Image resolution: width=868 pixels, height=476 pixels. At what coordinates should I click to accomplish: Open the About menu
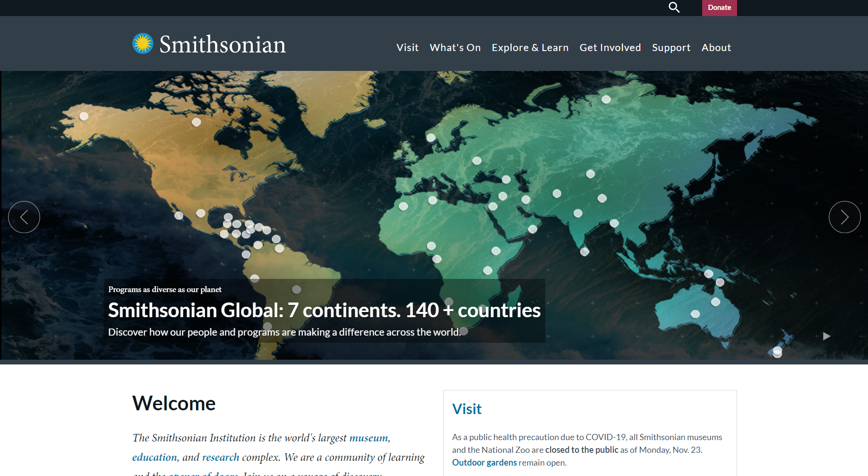coord(716,48)
